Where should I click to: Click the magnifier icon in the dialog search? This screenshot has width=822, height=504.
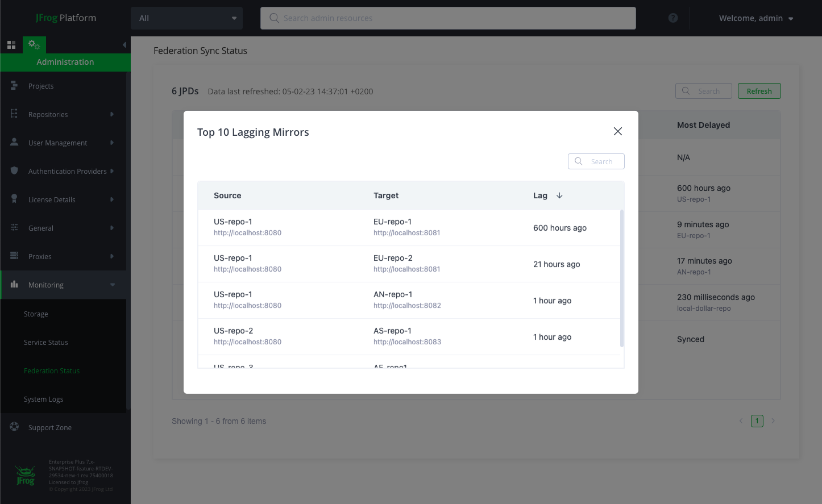tap(579, 161)
